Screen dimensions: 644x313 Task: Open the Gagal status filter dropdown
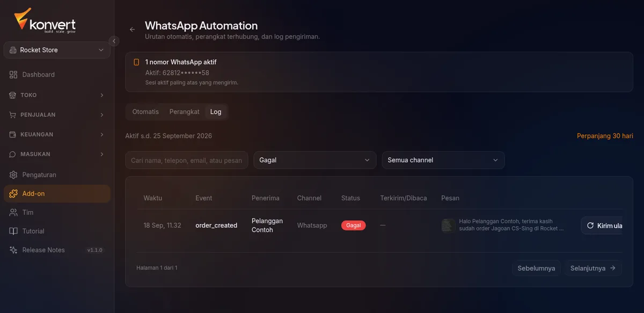pos(315,160)
